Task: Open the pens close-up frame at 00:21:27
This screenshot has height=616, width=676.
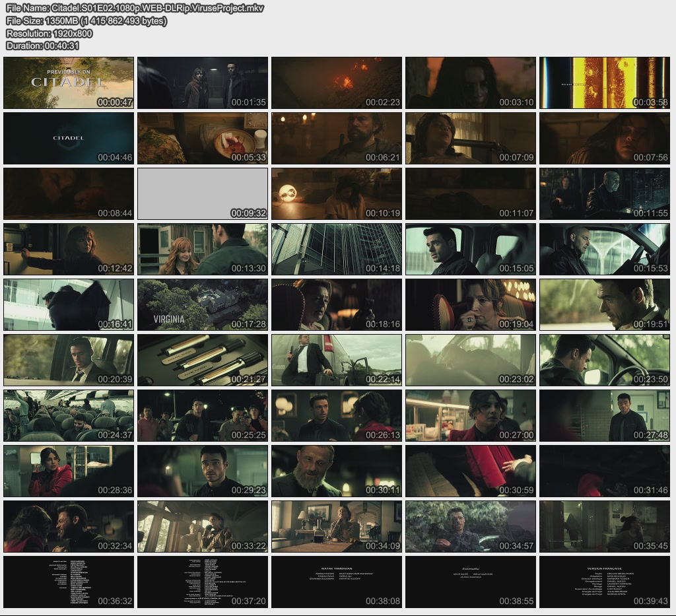Action: [x=203, y=360]
